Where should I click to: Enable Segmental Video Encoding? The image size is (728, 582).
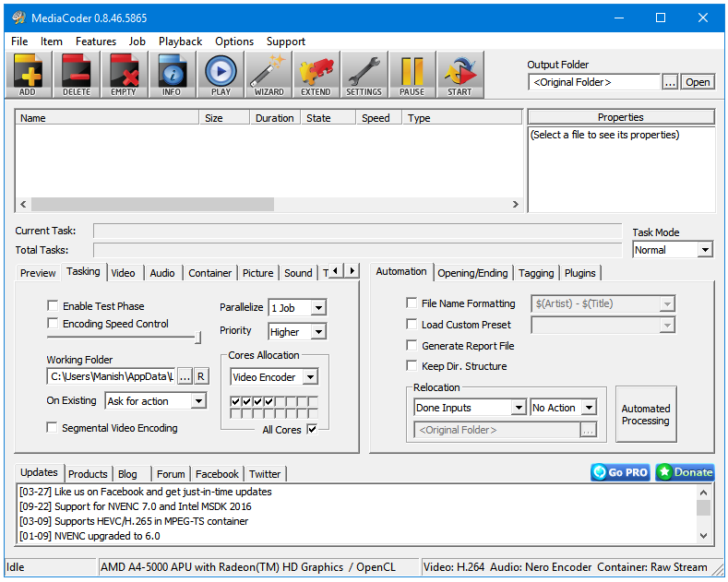(x=52, y=427)
